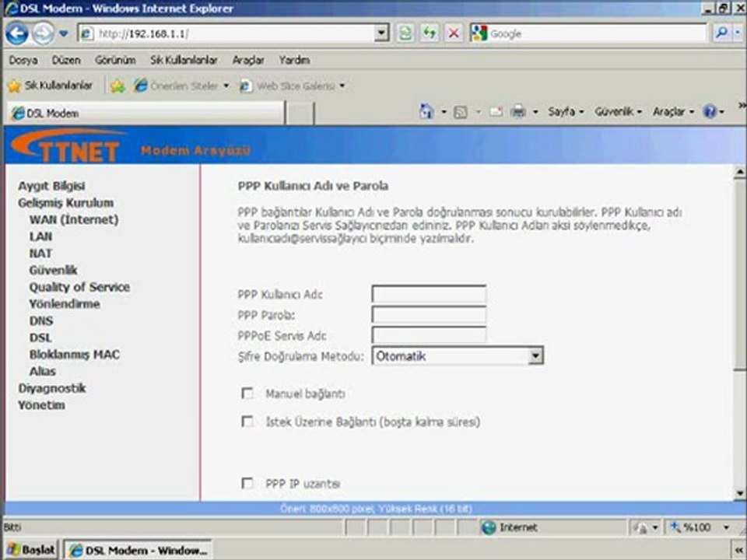This screenshot has height=560, width=747.
Task: Click the red X Stop icon
Action: (454, 33)
